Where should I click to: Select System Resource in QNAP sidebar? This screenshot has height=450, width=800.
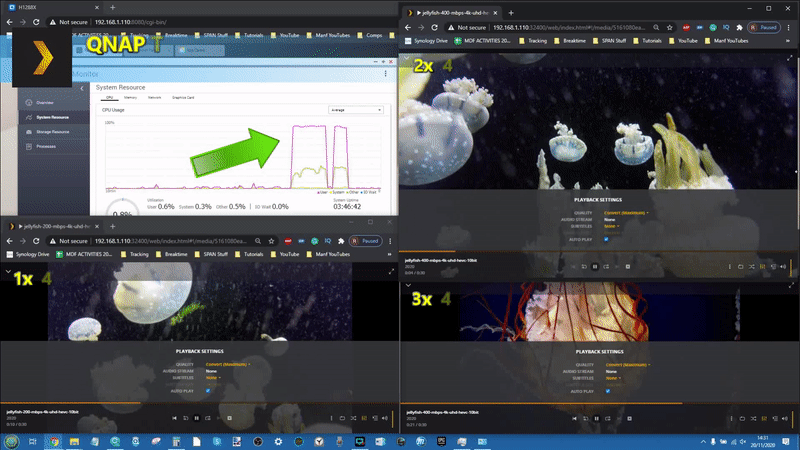point(54,117)
